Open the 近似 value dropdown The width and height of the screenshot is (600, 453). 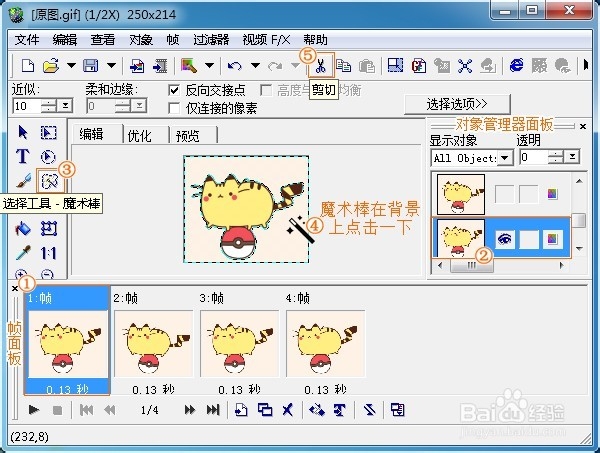tap(65, 106)
